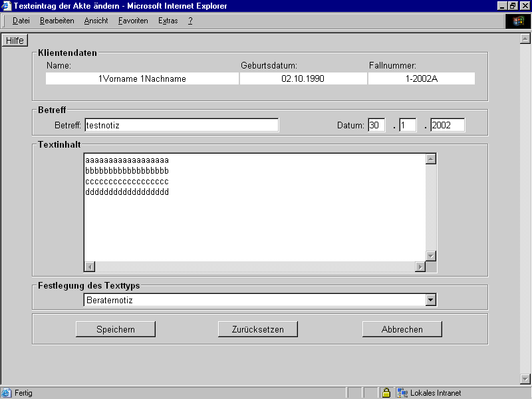Click the text area's scroll right arrow
The image size is (532, 399).
pos(420,267)
